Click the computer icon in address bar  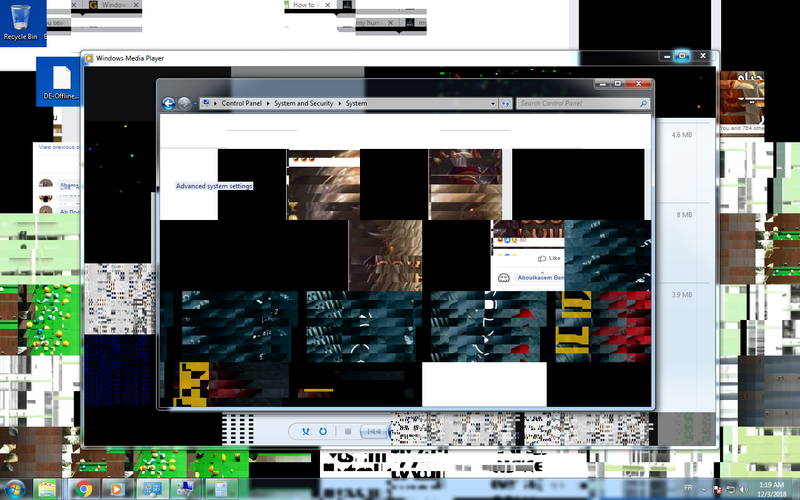[206, 103]
